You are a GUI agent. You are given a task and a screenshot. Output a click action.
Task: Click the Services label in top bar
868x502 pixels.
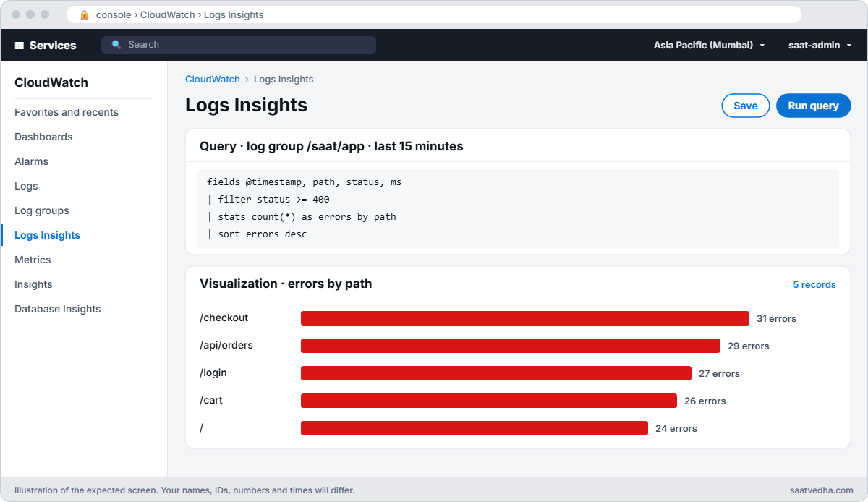[x=53, y=45]
